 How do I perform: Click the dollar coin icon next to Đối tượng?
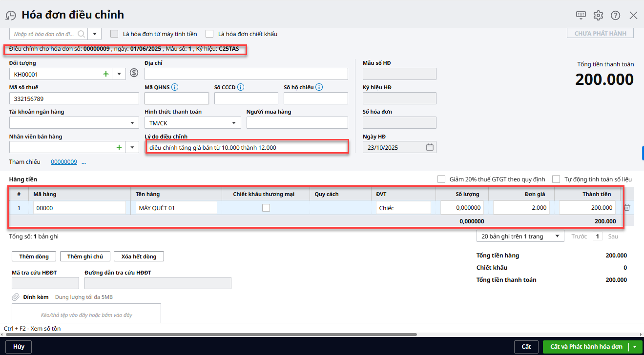[134, 74]
